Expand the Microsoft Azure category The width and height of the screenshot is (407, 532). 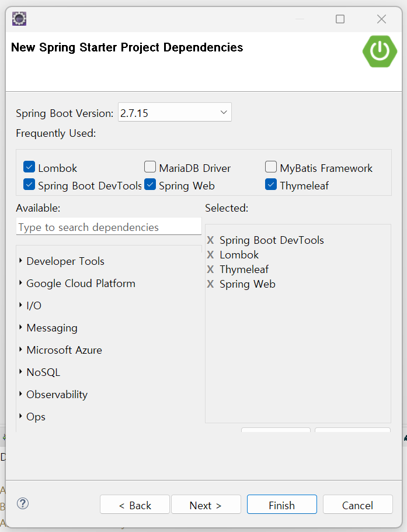[x=20, y=350]
